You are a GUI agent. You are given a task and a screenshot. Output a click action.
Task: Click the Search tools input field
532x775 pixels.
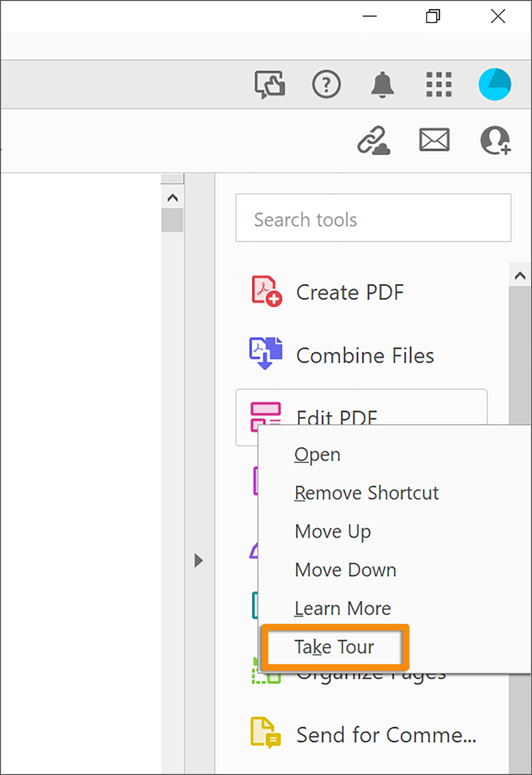coord(374,218)
